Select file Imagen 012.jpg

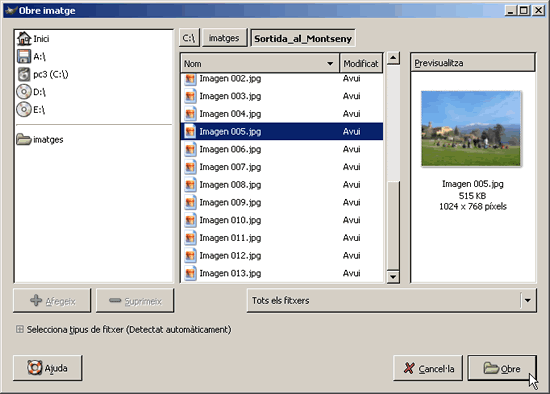coord(282,255)
